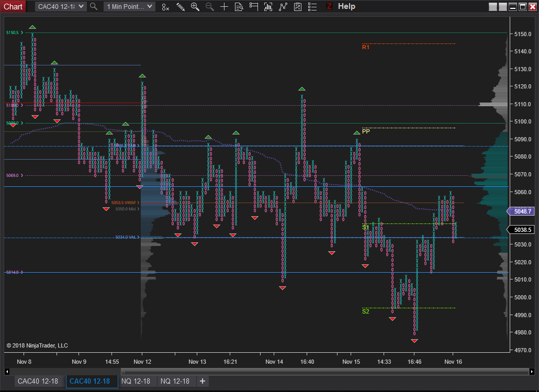Viewport: 539px width, 392px height.
Task: Switch to the first CAC40 12-18 tab
Action: (x=38, y=381)
